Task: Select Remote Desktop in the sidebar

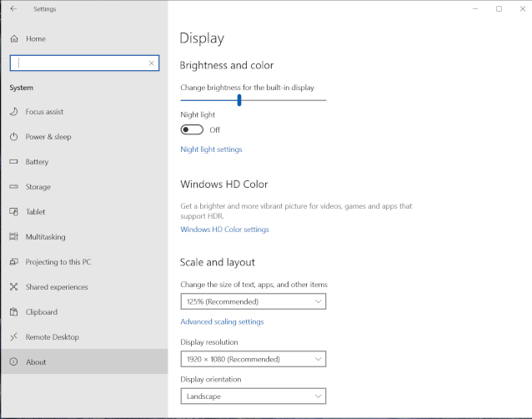Action: click(x=52, y=337)
